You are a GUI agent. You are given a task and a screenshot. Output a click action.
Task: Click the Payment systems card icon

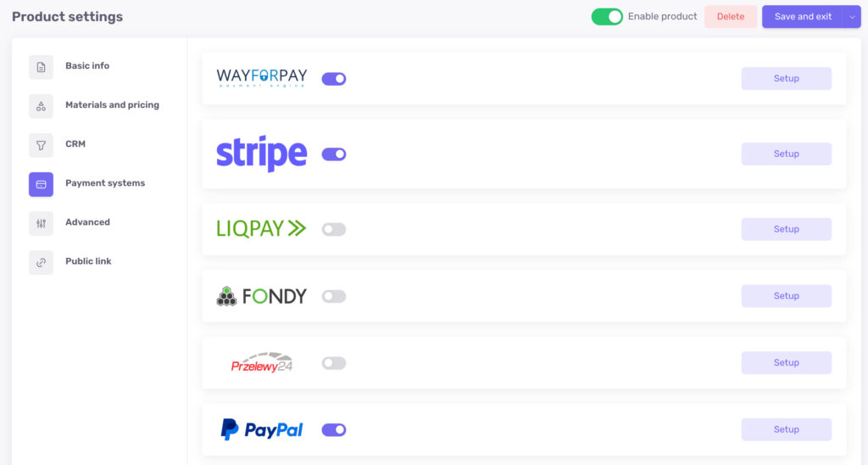pyautogui.click(x=41, y=185)
